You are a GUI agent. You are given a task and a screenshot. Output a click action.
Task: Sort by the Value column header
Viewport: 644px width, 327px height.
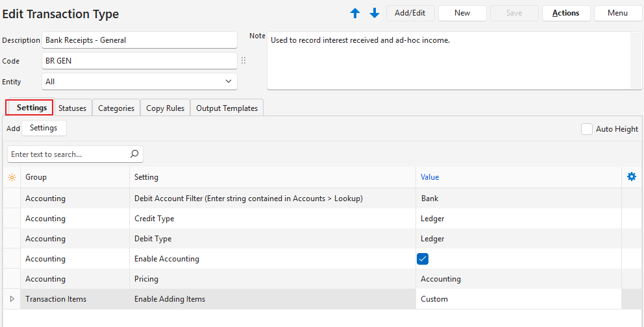(430, 177)
